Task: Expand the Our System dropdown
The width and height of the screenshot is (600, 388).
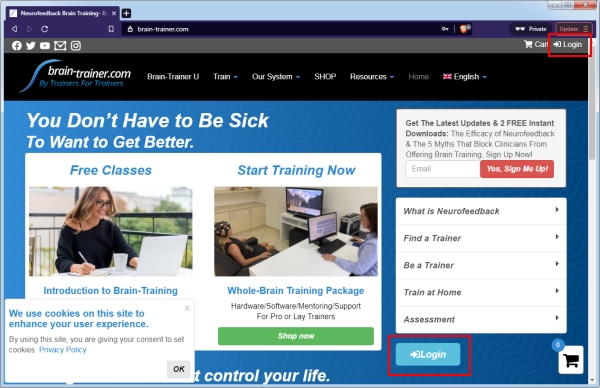Action: point(276,77)
